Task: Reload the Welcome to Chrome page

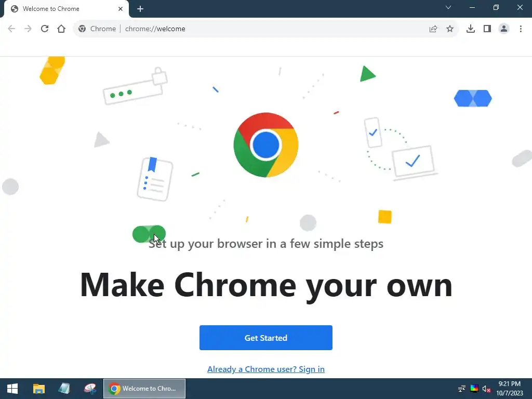Action: tap(45, 29)
